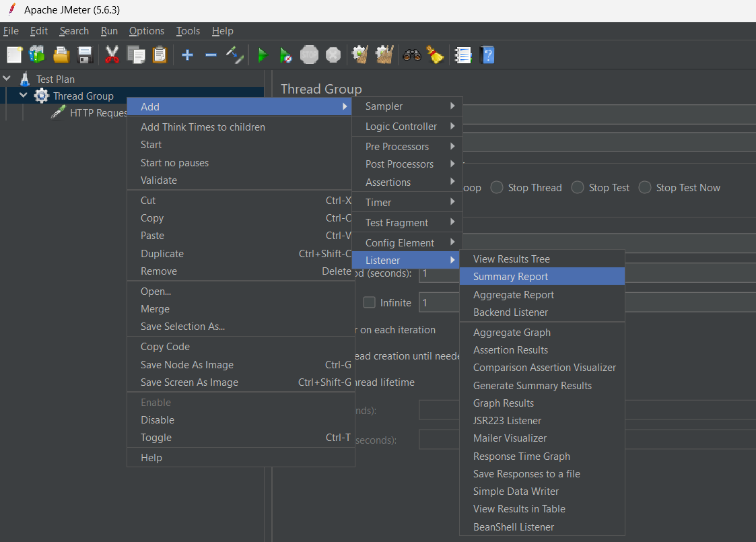Click the Clear results broom icon
Viewport: 756px width, 542px height.
tap(360, 55)
